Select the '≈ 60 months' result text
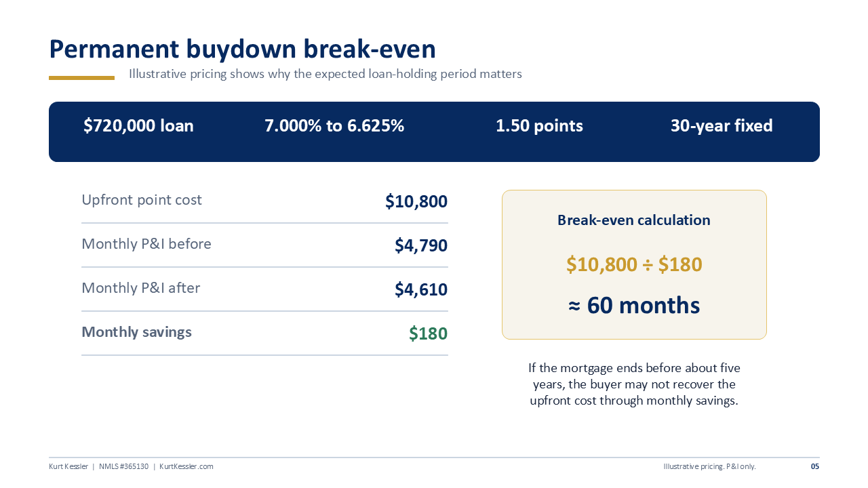 pos(634,305)
